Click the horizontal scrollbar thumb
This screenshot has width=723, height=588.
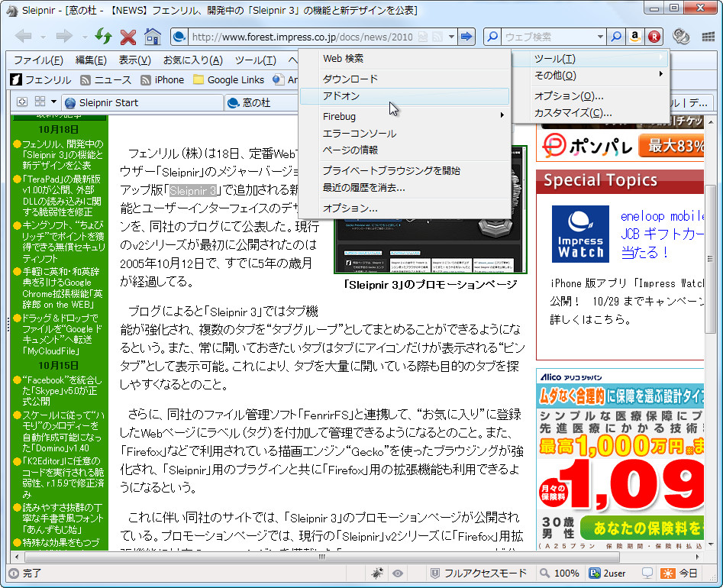(x=322, y=557)
